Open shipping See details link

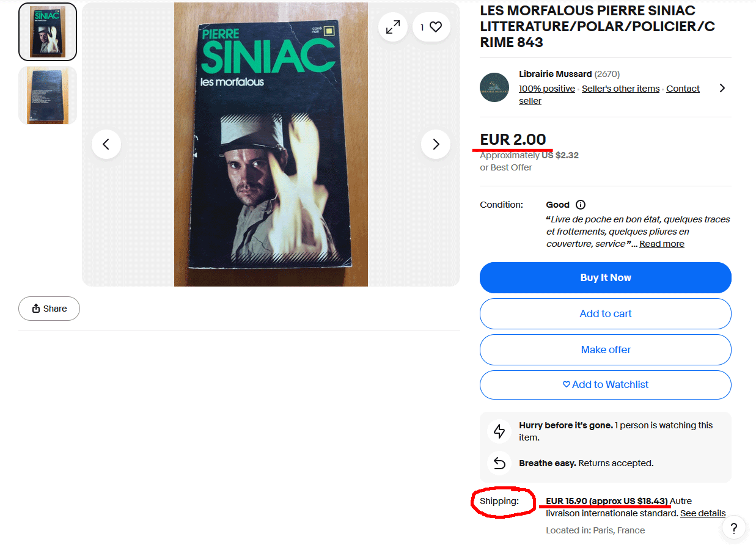(703, 513)
